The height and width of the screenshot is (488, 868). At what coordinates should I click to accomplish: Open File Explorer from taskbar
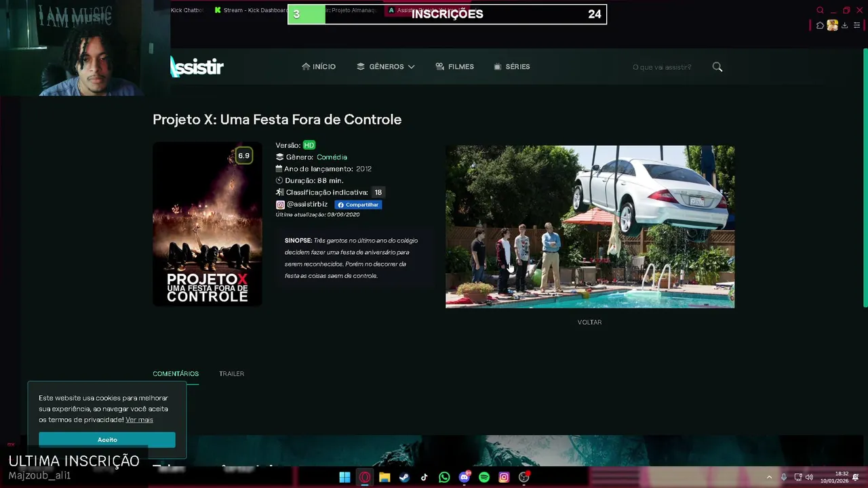coord(384,477)
